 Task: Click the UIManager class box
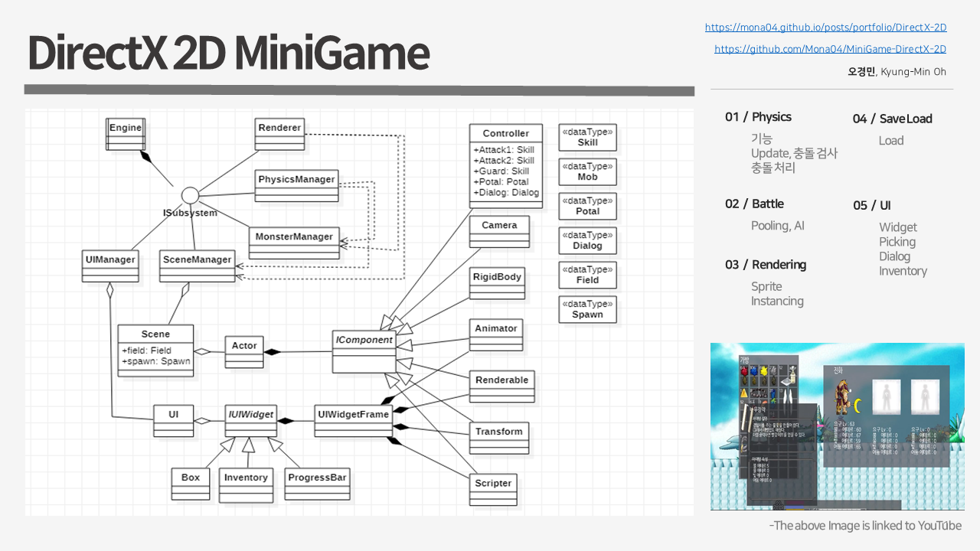pos(110,266)
